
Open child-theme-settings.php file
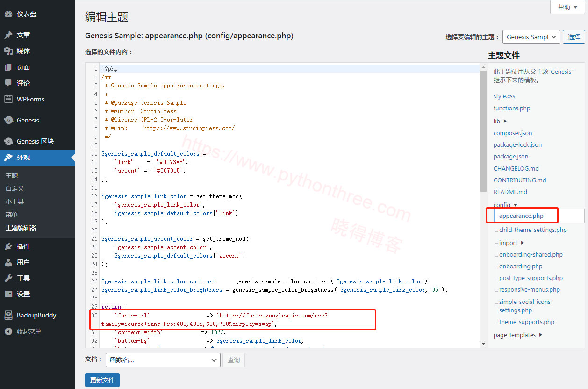533,230
